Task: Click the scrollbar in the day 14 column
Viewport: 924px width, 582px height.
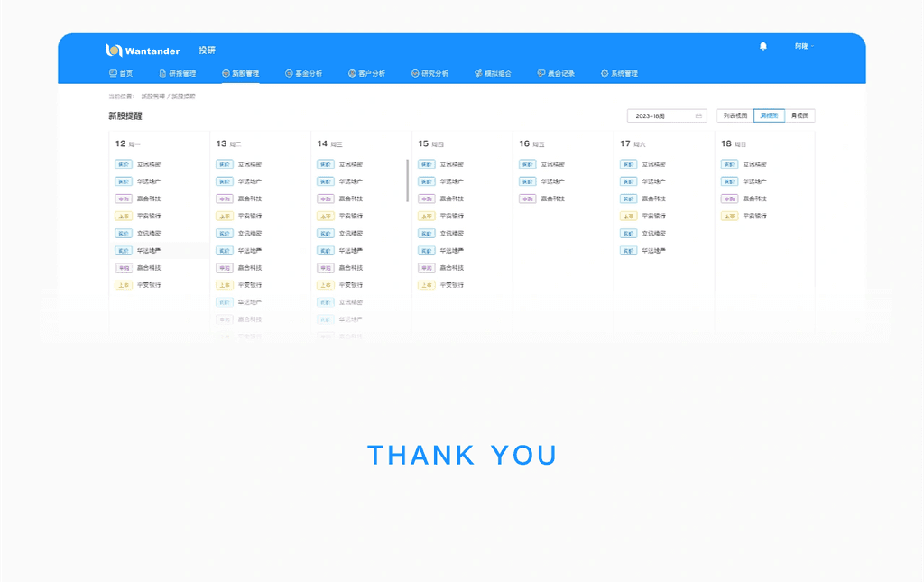Action: (x=407, y=180)
